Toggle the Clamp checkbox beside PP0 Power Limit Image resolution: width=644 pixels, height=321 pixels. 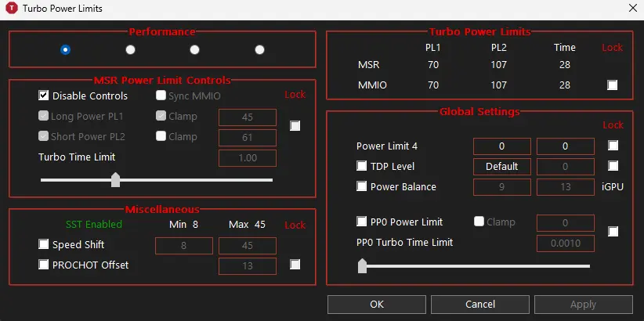coord(479,222)
